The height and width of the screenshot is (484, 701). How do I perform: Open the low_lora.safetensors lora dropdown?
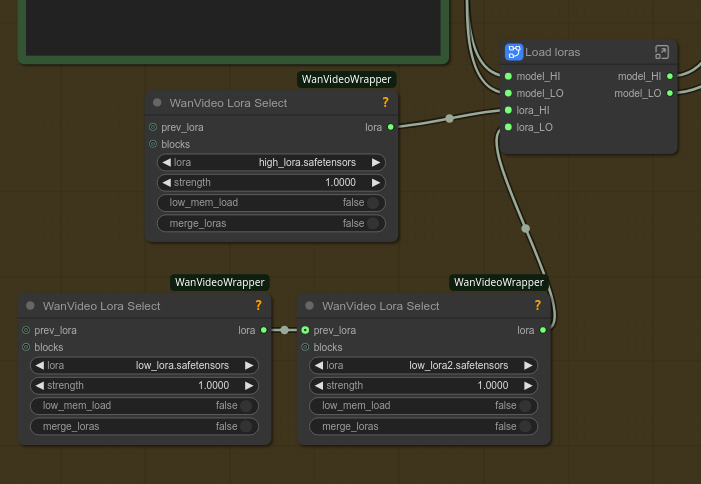pyautogui.click(x=144, y=365)
